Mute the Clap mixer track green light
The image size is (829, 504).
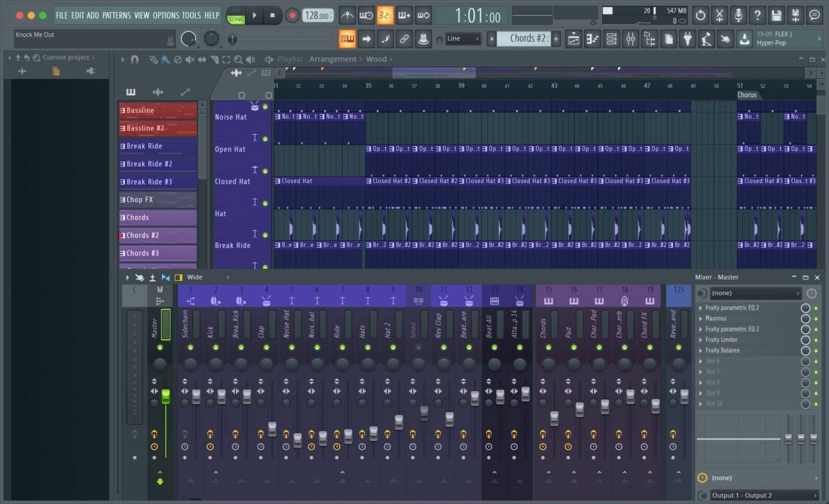[x=267, y=347]
